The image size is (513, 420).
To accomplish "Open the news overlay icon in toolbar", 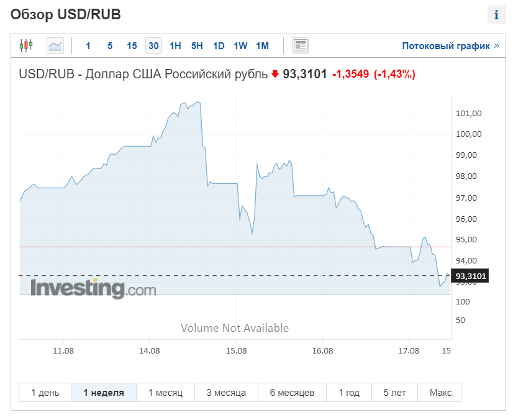I will tap(300, 45).
